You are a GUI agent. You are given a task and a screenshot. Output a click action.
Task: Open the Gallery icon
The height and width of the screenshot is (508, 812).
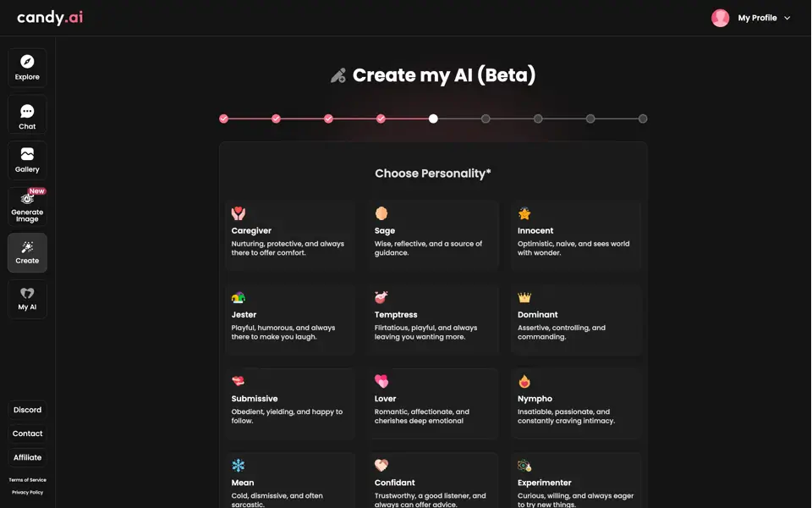[x=27, y=159]
